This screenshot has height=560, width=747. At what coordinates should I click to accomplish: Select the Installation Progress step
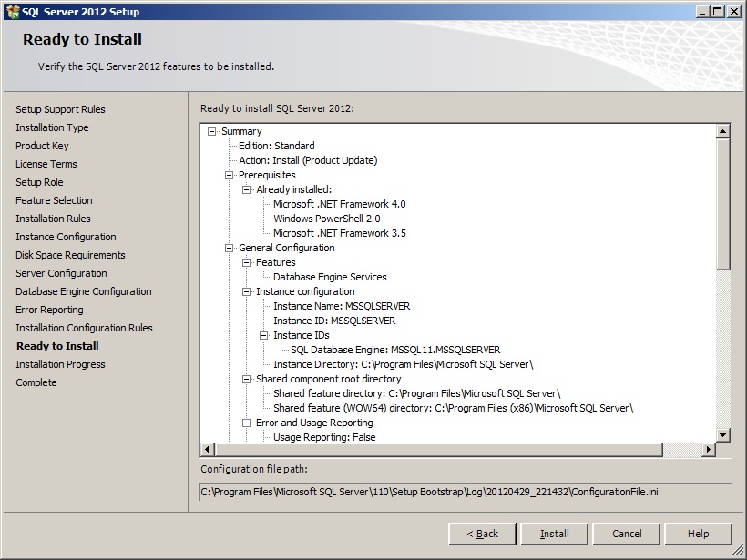[x=60, y=364]
